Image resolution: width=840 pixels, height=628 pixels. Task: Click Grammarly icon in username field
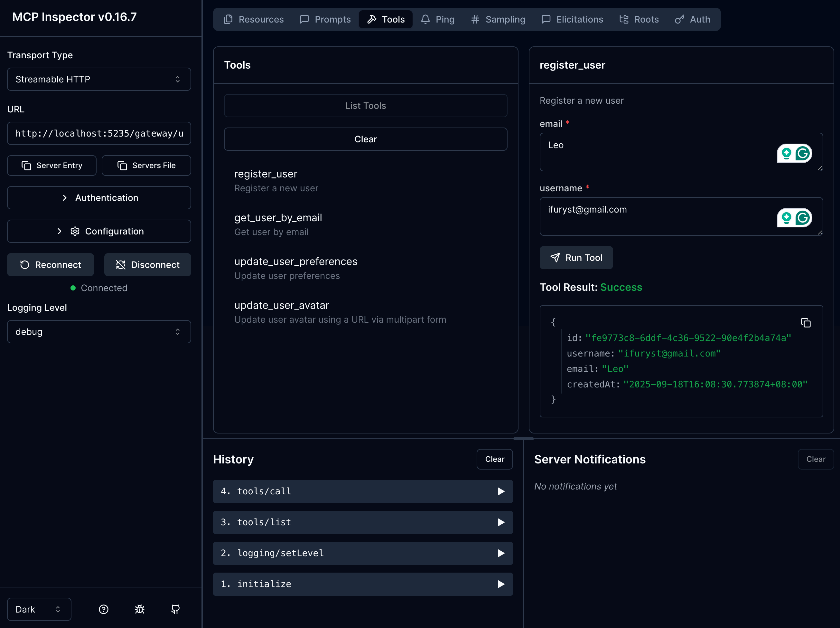[x=802, y=218]
